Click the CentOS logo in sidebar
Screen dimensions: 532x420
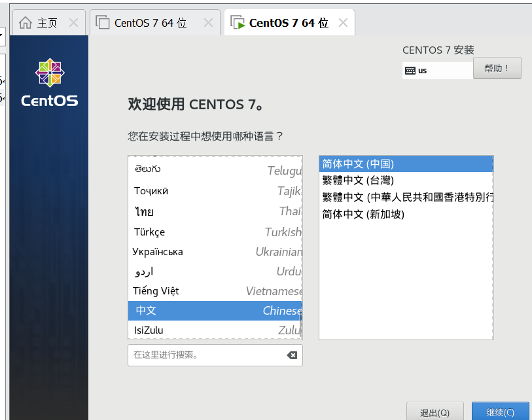[x=50, y=82]
